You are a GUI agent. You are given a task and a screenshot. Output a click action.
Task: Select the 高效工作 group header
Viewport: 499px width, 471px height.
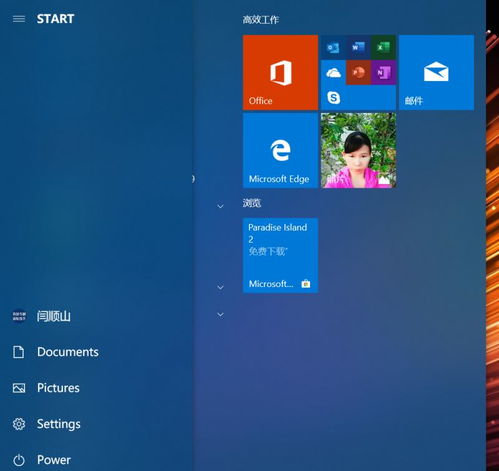click(x=260, y=20)
